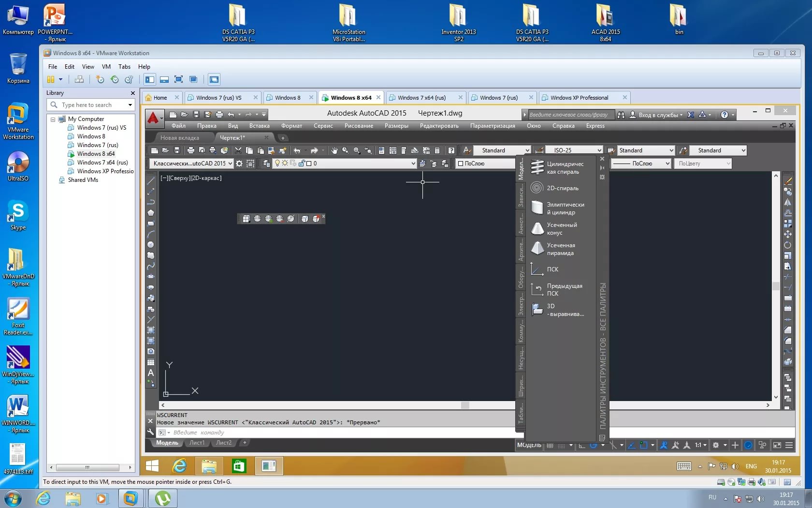Toggle grid display in the status bar
Screen dimensions: 812x508
[x=561, y=445]
